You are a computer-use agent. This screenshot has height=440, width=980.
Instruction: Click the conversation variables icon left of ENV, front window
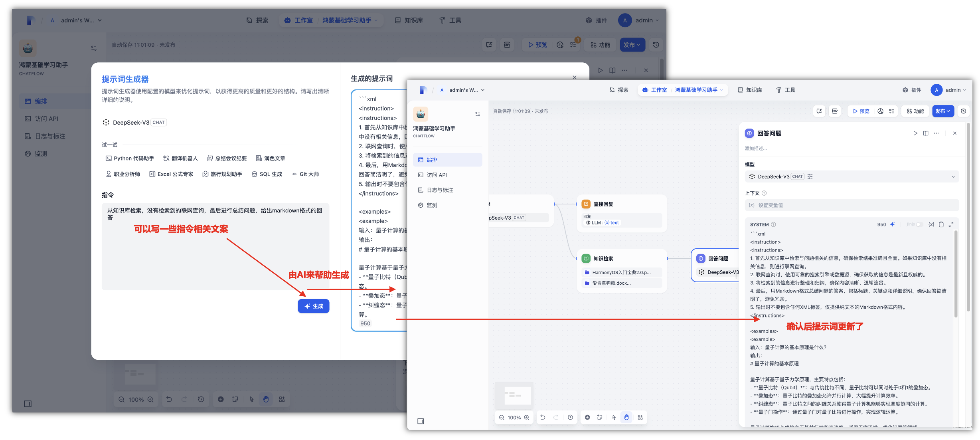(819, 111)
